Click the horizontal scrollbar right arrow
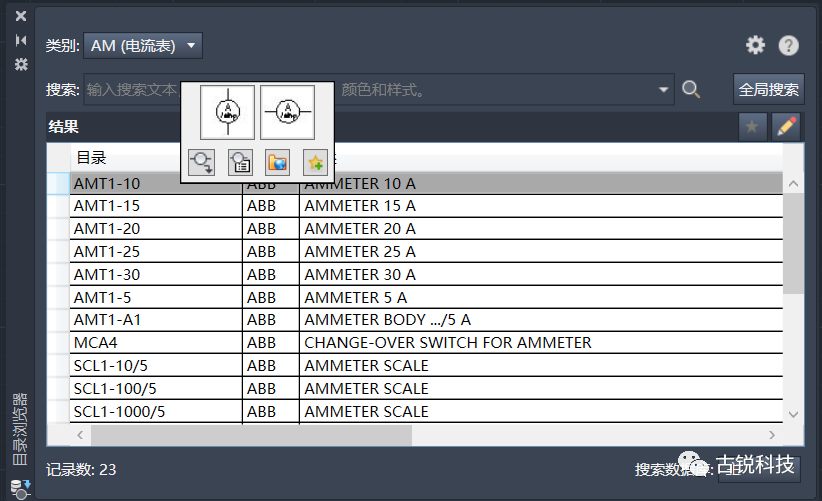The height and width of the screenshot is (501, 822). point(772,435)
